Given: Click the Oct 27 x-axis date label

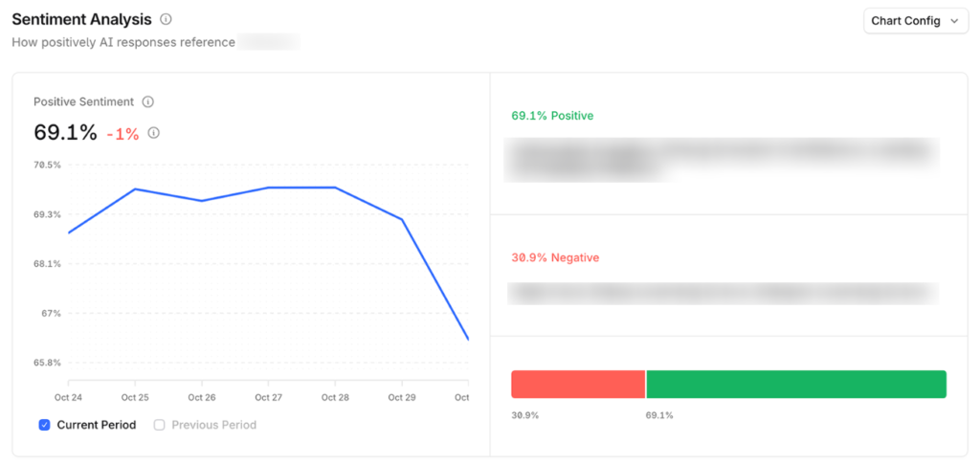Looking at the screenshot, I should pos(268,397).
